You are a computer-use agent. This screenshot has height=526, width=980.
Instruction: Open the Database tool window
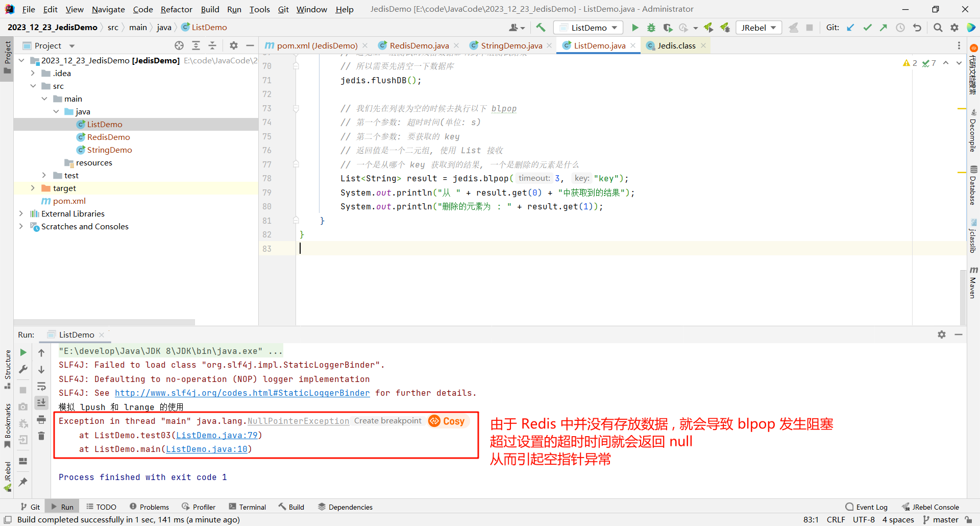[x=973, y=185]
